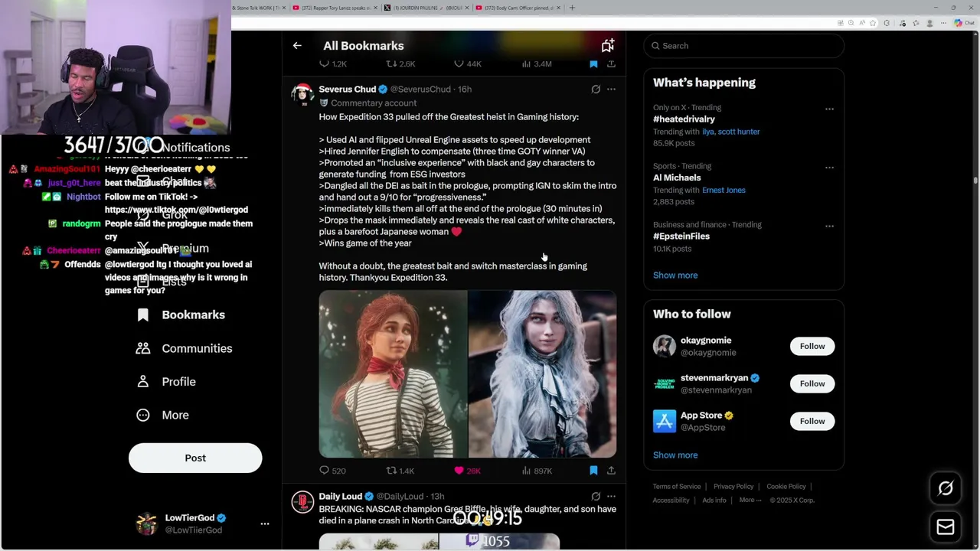Open Daily Loud profile avatar
980x551 pixels.
302,502
